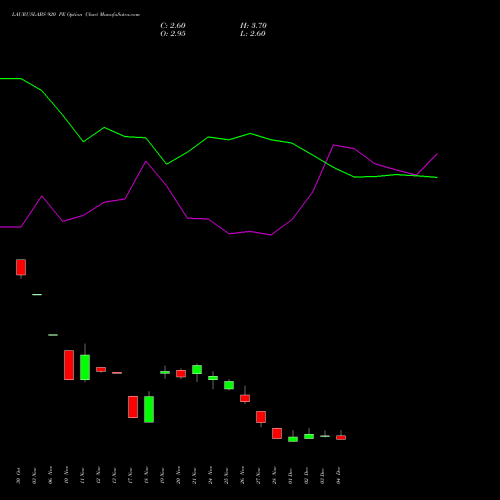Click the 28 Nov date label

pos(274,476)
